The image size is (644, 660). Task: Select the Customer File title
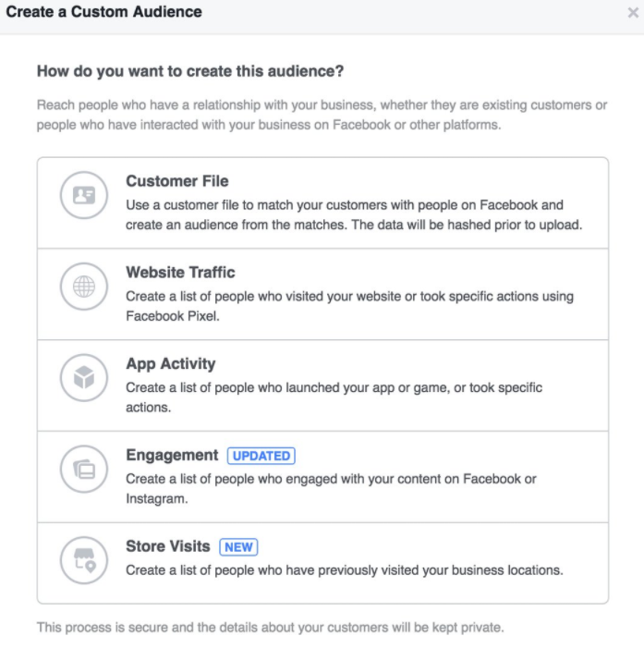click(x=176, y=181)
